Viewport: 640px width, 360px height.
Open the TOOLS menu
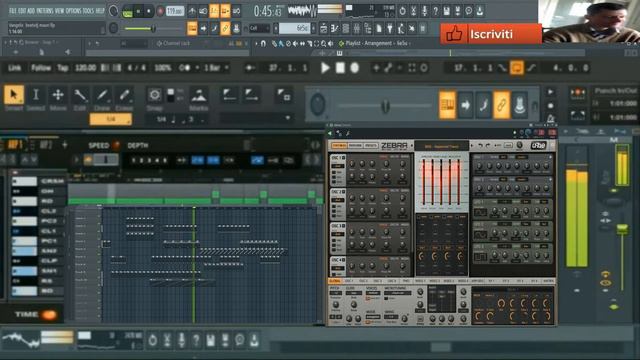(x=88, y=11)
